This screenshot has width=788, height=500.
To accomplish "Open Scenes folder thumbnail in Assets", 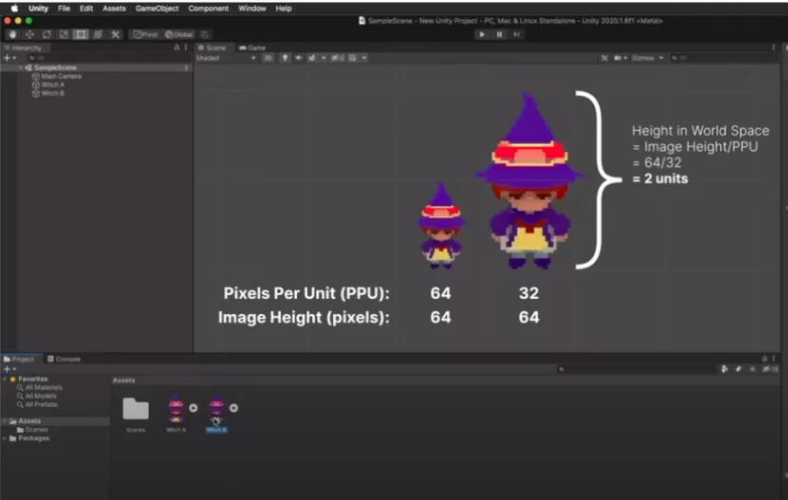I will 136,410.
